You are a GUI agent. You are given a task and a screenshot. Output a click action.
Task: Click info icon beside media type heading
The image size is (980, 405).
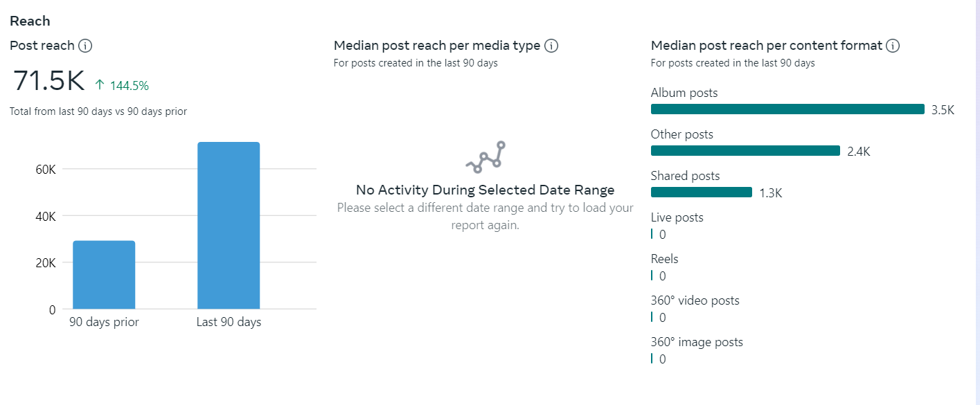point(551,46)
